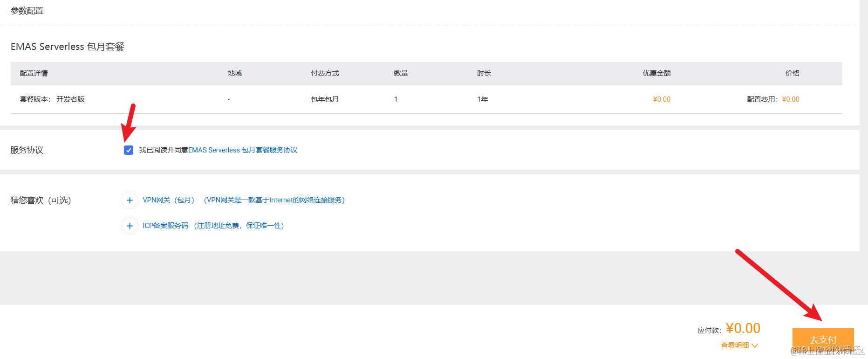Image resolution: width=868 pixels, height=359 pixels.
Task: Click the 包年包月 payment cell
Action: pyautogui.click(x=325, y=99)
